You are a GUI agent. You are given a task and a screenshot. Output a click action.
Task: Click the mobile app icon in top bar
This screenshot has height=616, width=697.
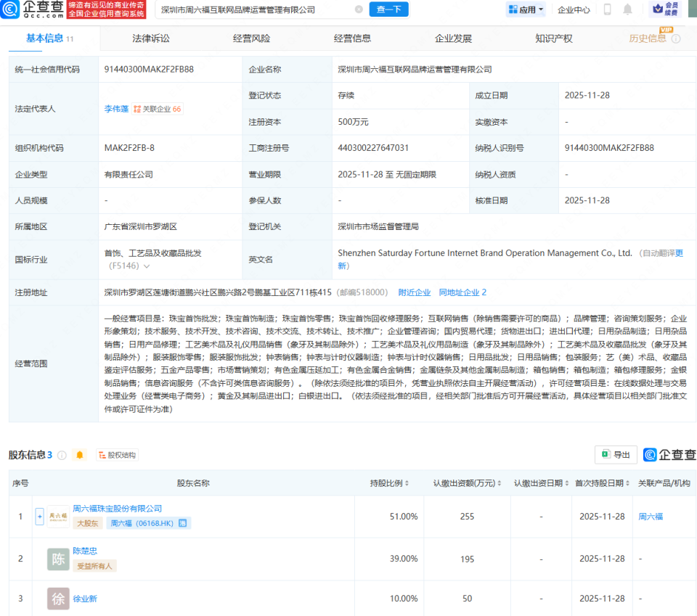click(606, 9)
